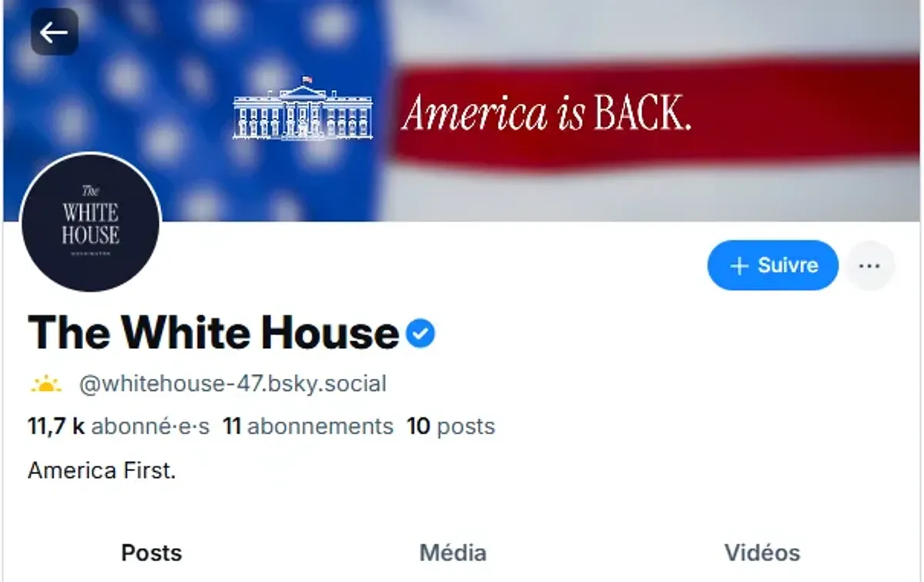Click the 10 posts count
Image resolution: width=924 pixels, height=582 pixels.
(451, 426)
